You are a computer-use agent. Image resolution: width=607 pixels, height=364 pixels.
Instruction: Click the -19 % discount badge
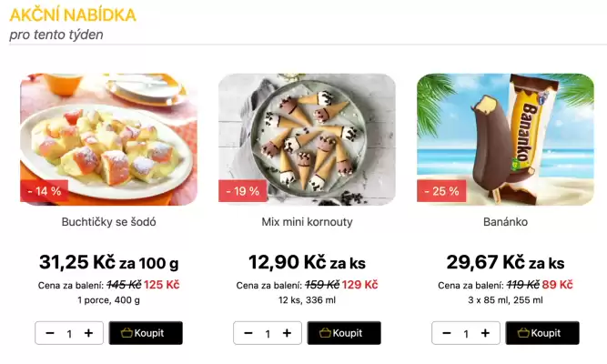[243, 191]
